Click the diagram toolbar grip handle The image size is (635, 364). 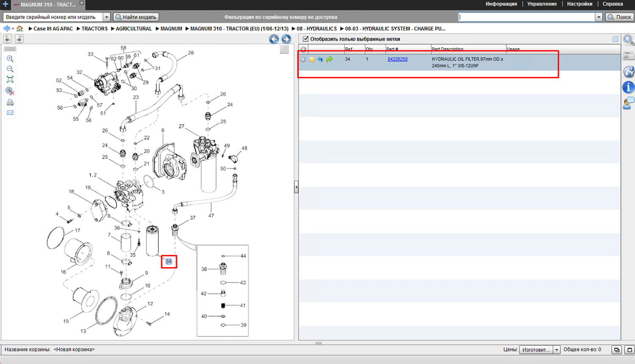[x=10, y=49]
